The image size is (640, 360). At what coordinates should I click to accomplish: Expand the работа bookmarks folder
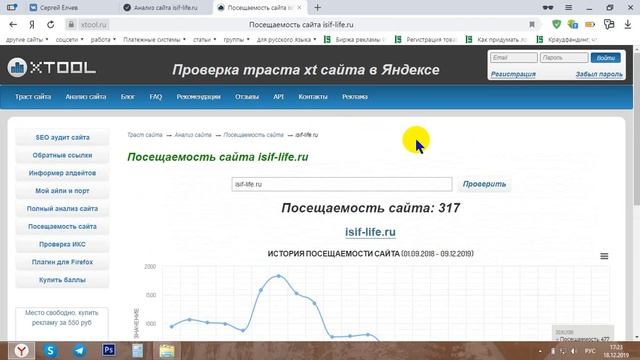103,40
